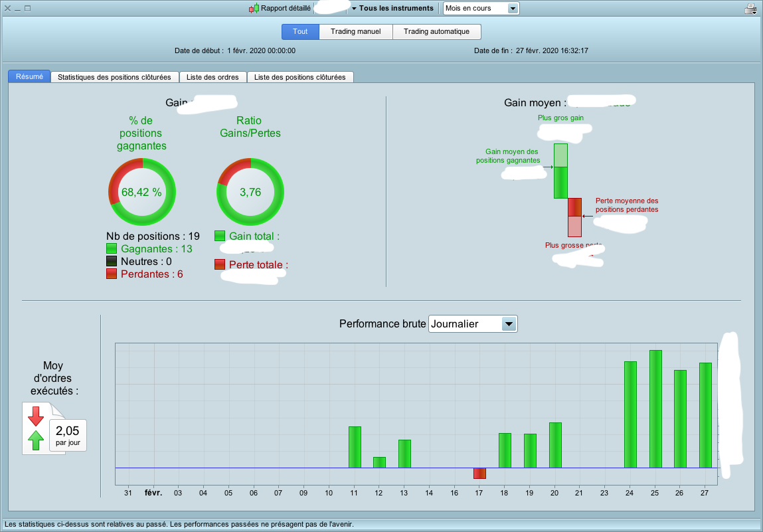Open the Mois en cours period dropdown
This screenshot has width=763, height=532.
pyautogui.click(x=481, y=8)
